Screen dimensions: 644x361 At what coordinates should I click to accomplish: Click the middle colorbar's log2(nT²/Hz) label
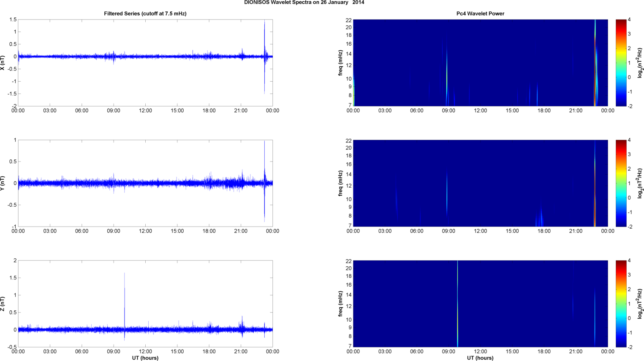point(640,183)
